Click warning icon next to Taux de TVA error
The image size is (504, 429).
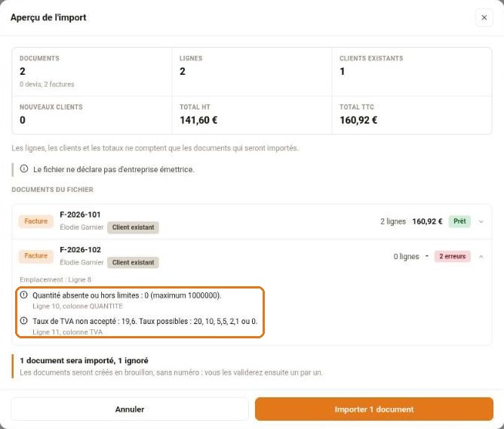point(24,320)
